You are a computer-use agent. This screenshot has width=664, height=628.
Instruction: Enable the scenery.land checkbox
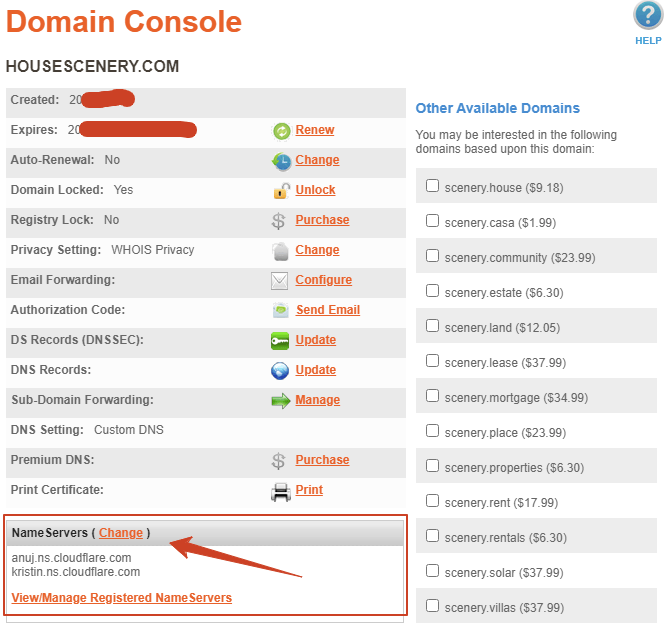click(x=432, y=326)
